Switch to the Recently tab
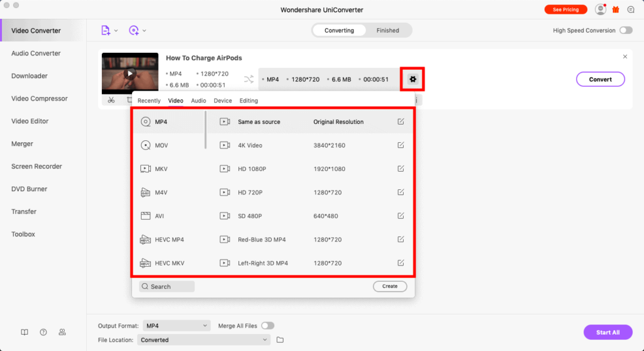 [149, 101]
